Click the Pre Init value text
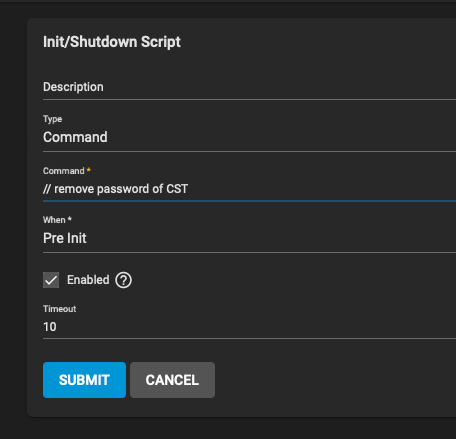This screenshot has width=456, height=439. click(65, 238)
